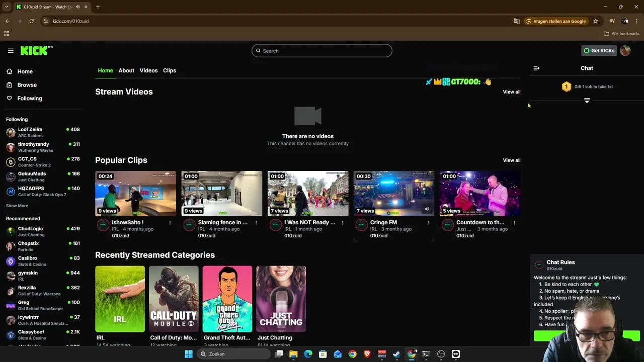Open File Explorer from the taskbar
The image size is (644, 362).
(x=293, y=354)
